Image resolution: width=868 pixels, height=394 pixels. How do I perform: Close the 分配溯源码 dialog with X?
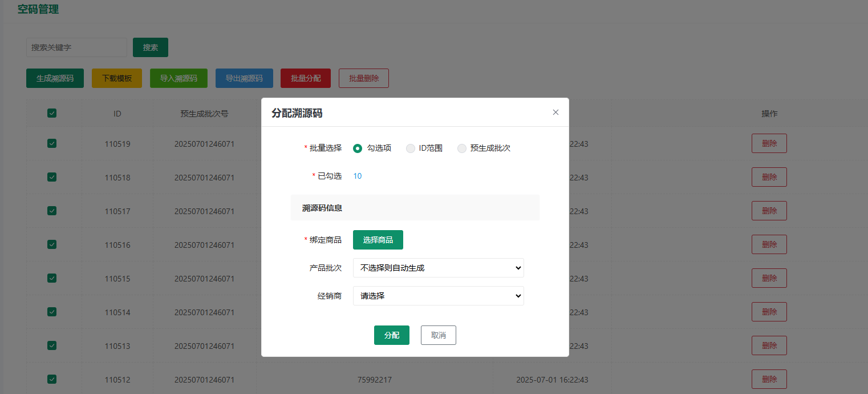point(555,112)
